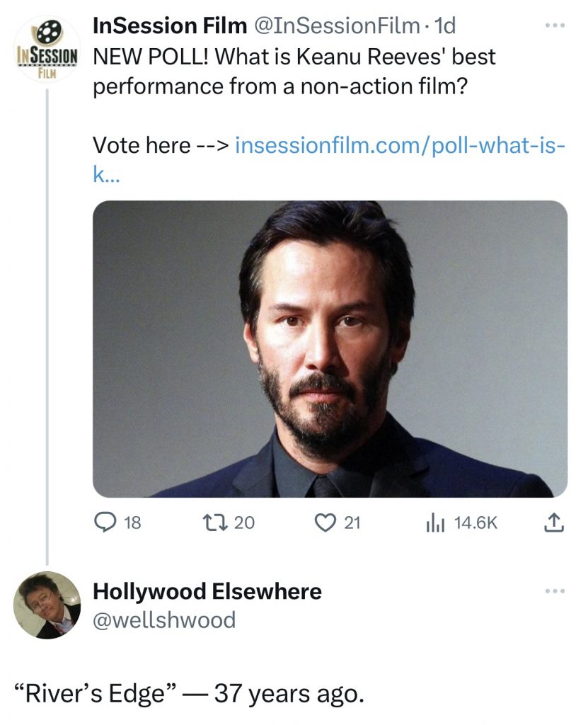Open InSession Film profile avatar
Image resolution: width=588 pixels, height=725 pixels.
pos(47,50)
